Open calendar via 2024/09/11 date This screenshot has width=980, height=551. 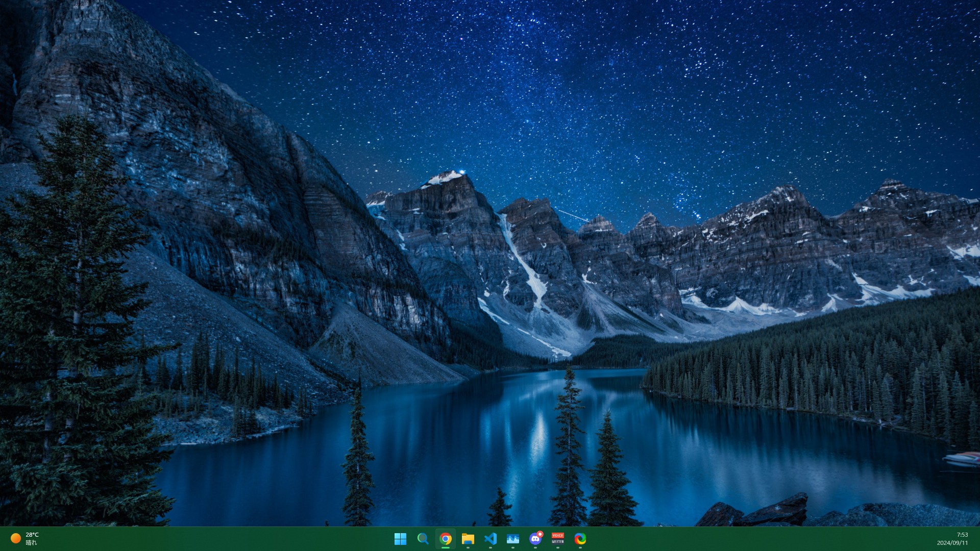point(952,543)
